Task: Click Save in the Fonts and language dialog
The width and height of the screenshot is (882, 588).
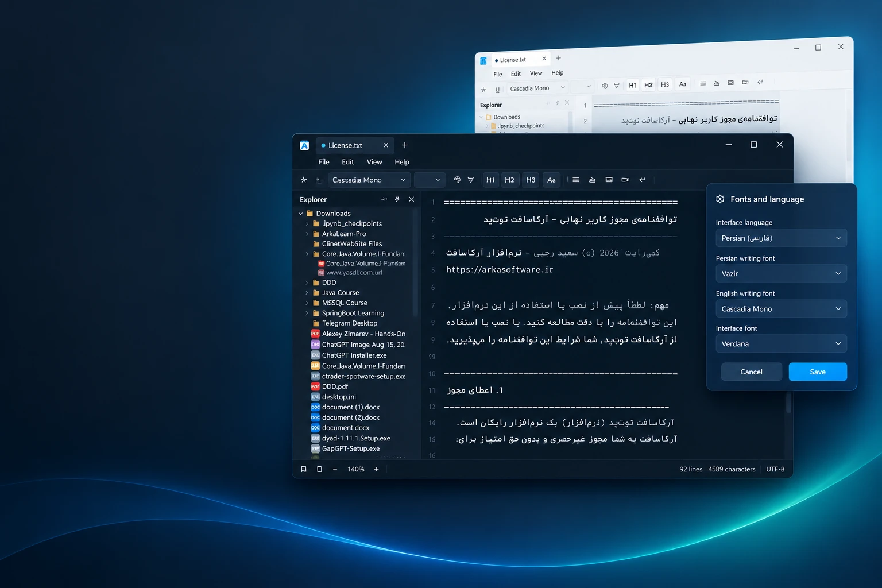Action: [818, 372]
